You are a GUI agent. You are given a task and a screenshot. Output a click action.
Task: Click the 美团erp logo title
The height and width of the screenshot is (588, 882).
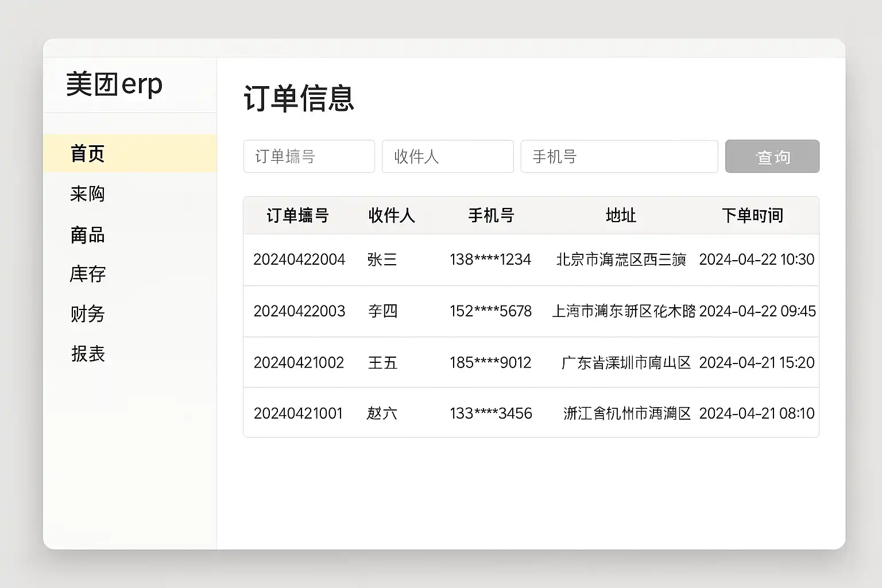point(114,84)
